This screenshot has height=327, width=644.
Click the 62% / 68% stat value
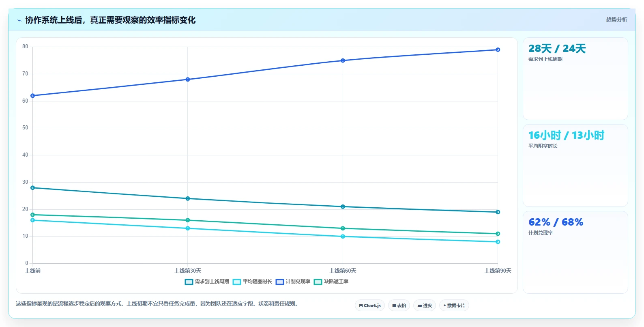556,222
